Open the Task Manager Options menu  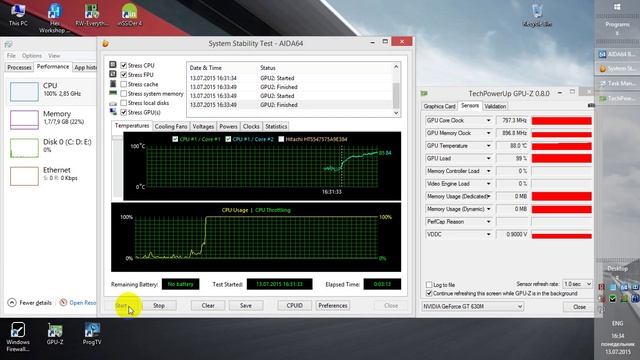[x=31, y=56]
